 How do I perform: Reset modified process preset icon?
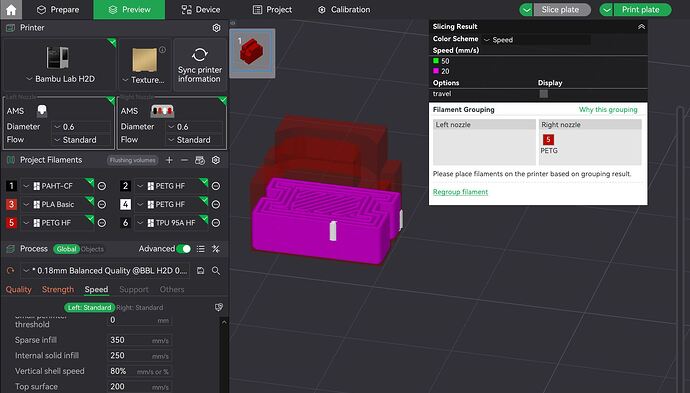(11, 271)
